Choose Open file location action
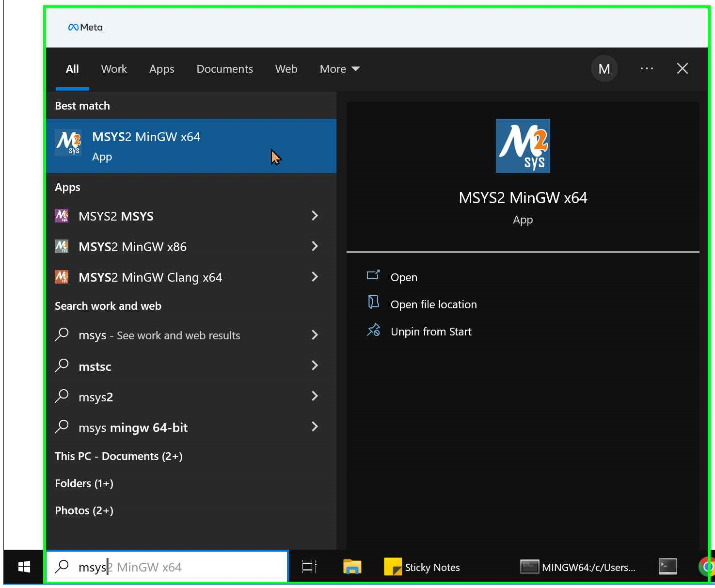 pyautogui.click(x=434, y=304)
